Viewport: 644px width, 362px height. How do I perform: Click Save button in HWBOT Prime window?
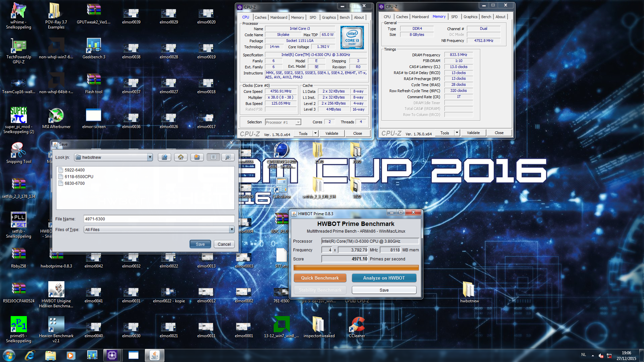[384, 290]
